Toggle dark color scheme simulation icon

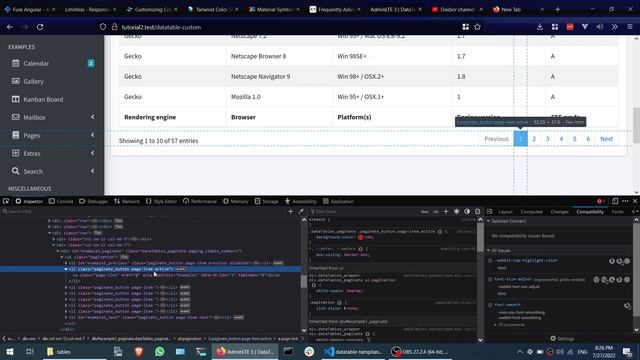467,211
